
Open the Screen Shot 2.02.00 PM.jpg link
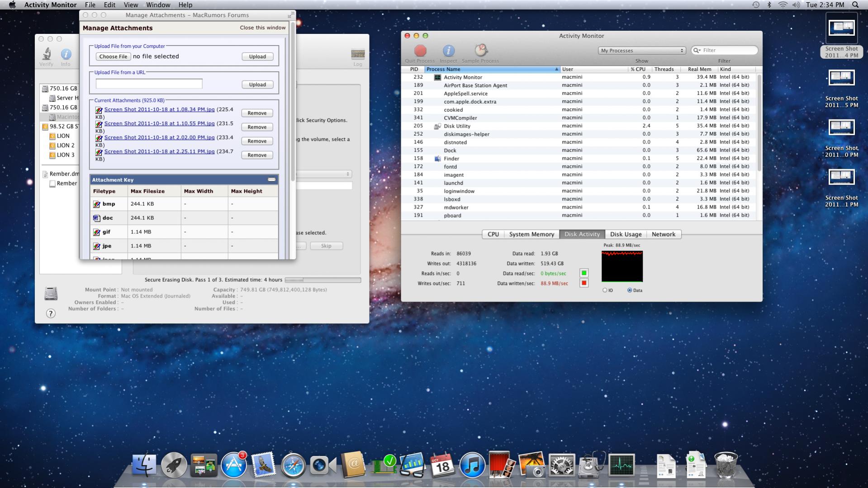click(x=159, y=137)
